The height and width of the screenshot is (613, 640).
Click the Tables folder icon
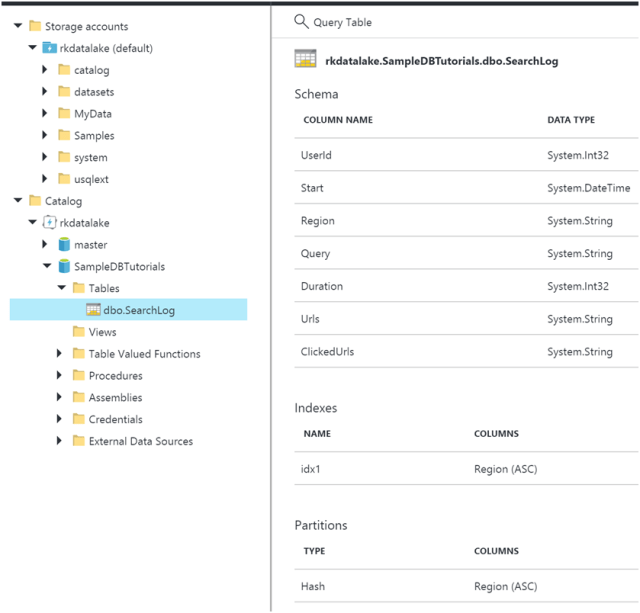(79, 288)
